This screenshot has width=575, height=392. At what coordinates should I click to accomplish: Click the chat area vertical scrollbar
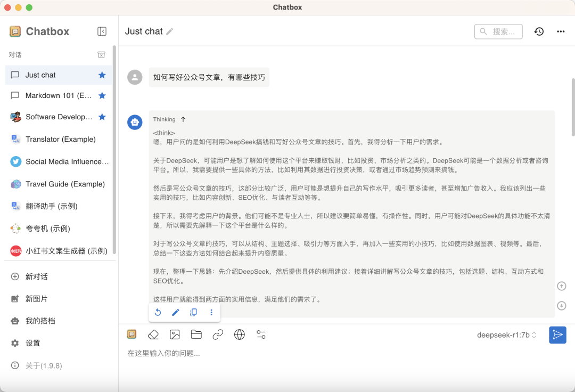pyautogui.click(x=573, y=107)
